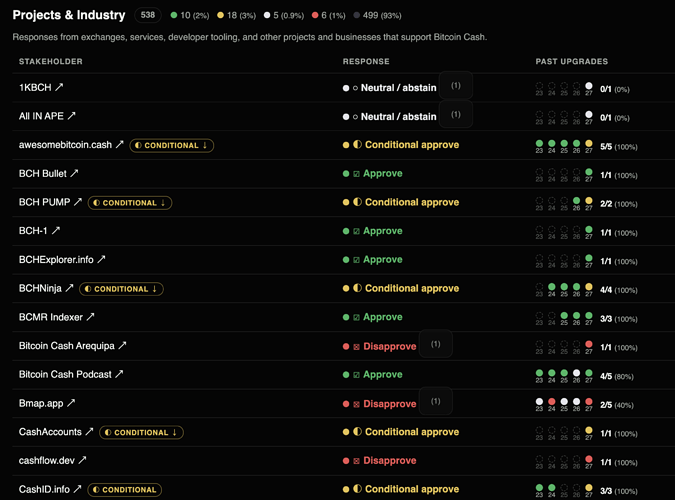Open the Bmap.app (1) comment bubble
The image size is (675, 500).
436,401
